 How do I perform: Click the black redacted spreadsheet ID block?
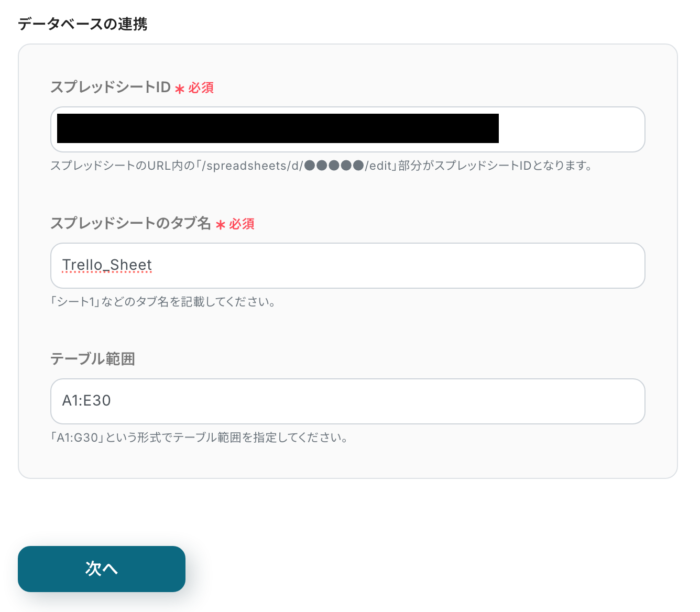click(x=278, y=128)
